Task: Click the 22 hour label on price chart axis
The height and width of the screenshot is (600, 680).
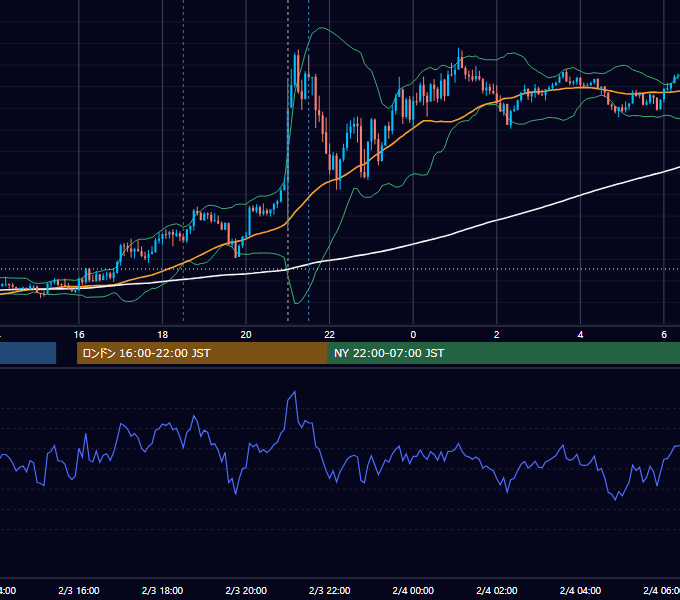Action: (330, 335)
